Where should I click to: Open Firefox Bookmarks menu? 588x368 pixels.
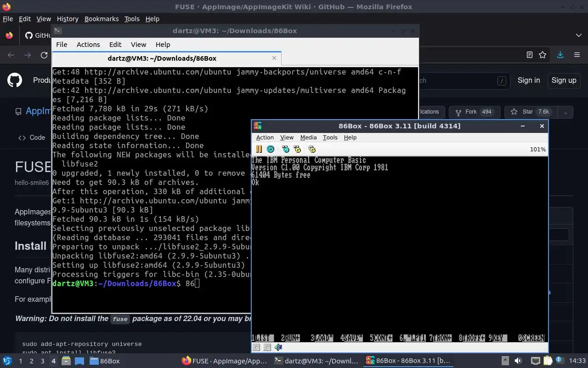pos(102,19)
